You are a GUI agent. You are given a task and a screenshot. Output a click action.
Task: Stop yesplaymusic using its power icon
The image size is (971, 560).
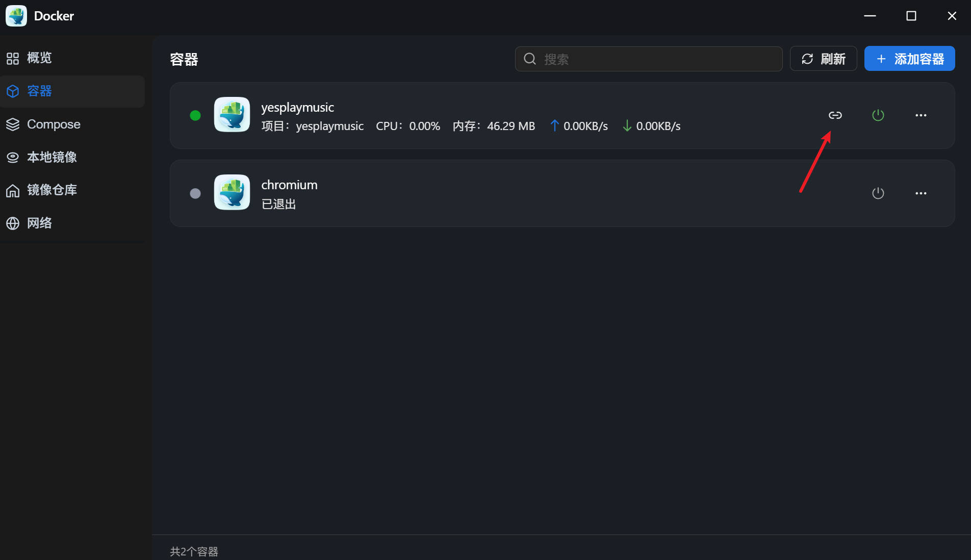pos(878,115)
